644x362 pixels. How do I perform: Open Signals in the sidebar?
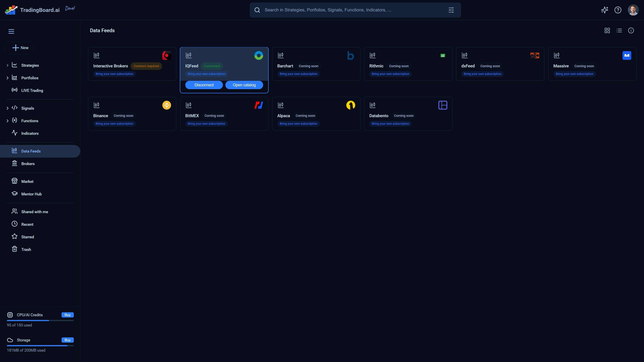pos(28,108)
